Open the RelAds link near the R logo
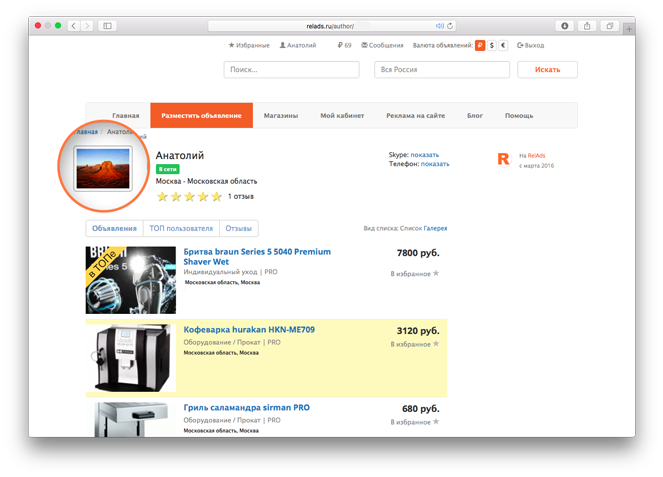 (537, 156)
